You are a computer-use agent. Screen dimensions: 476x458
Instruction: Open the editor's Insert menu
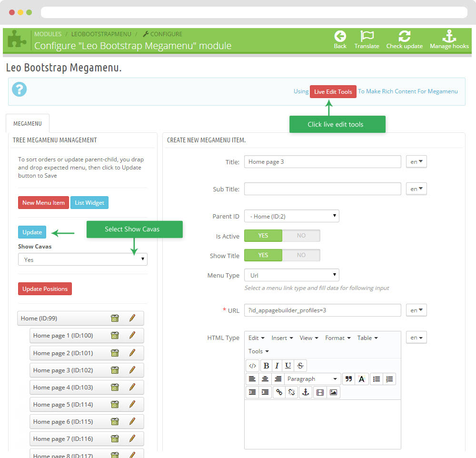point(282,338)
